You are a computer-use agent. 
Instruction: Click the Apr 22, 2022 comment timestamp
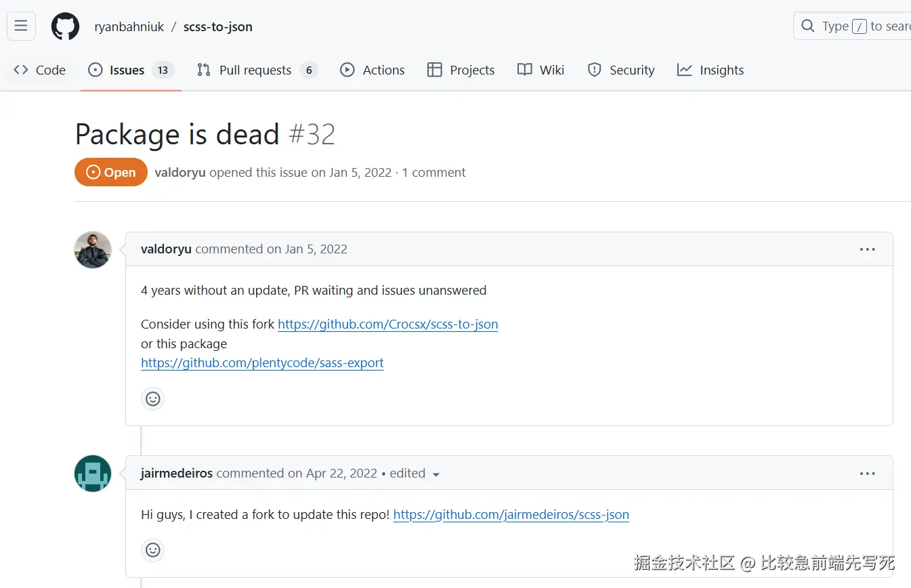342,473
